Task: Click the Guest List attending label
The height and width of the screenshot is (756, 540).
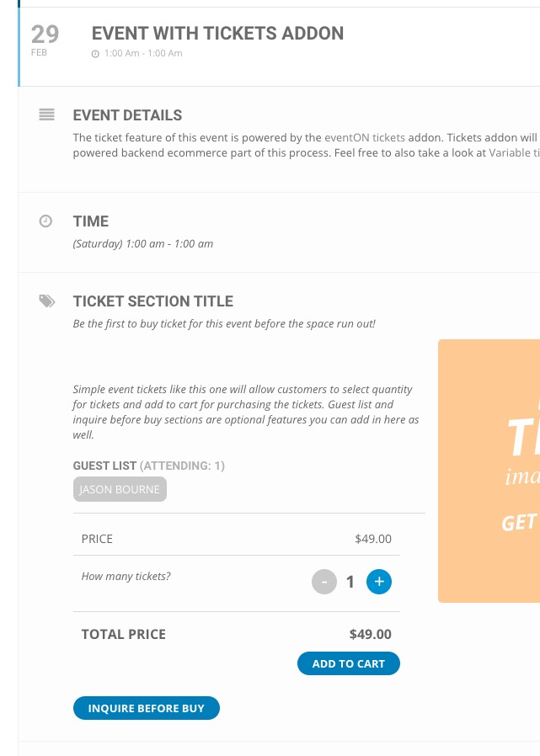Action: tap(148, 466)
